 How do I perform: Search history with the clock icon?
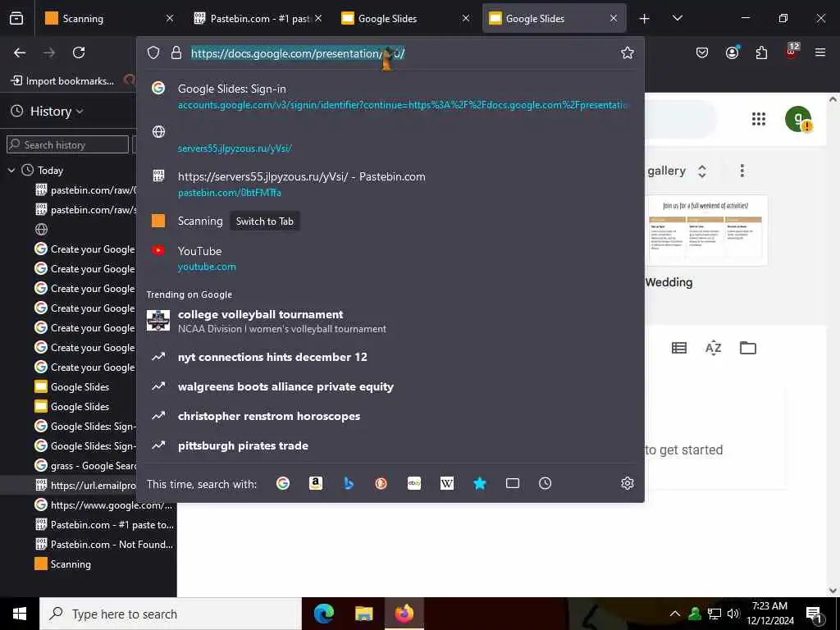point(545,484)
